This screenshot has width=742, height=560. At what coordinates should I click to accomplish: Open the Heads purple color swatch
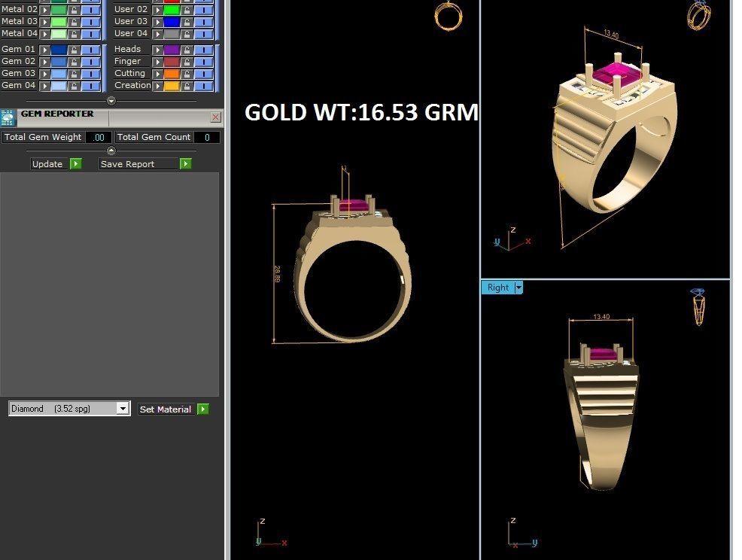tap(172, 50)
